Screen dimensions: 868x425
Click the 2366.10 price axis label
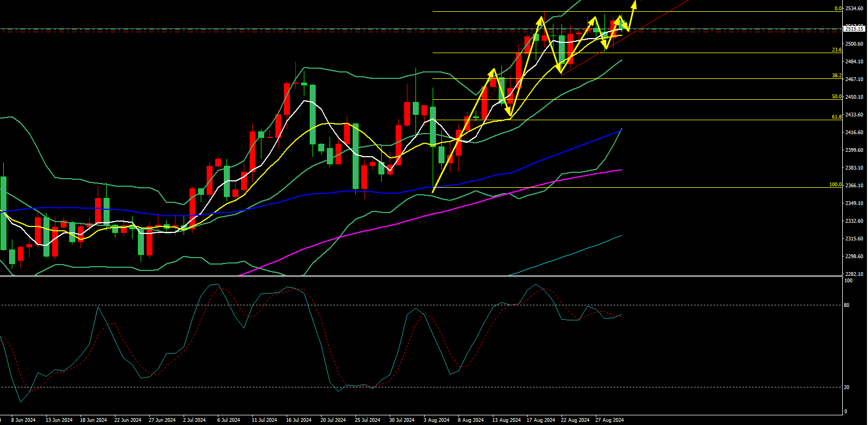click(x=854, y=186)
